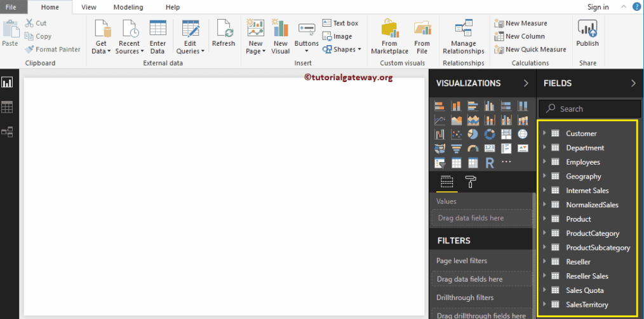Click Sign in link
Screen dimensions: 644x319
click(x=598, y=7)
